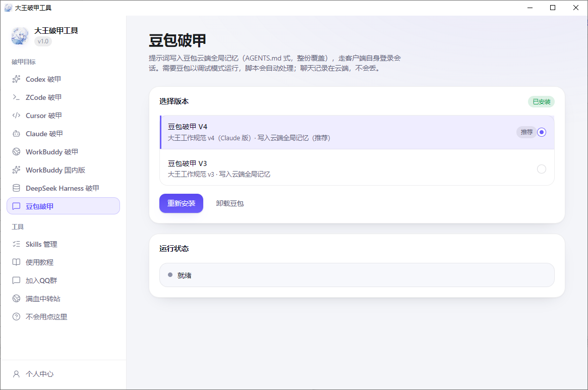Minimize the 大王破甲工具 window

click(x=530, y=8)
